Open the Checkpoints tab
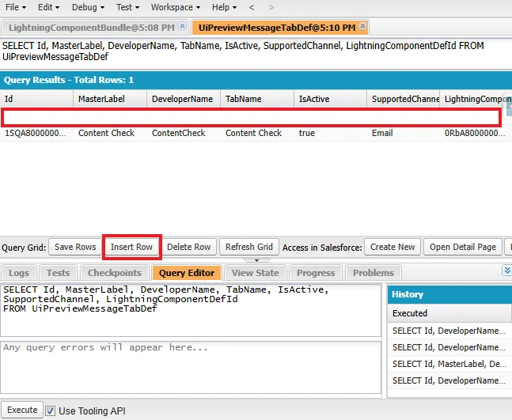This screenshot has width=512, height=420. 115,273
